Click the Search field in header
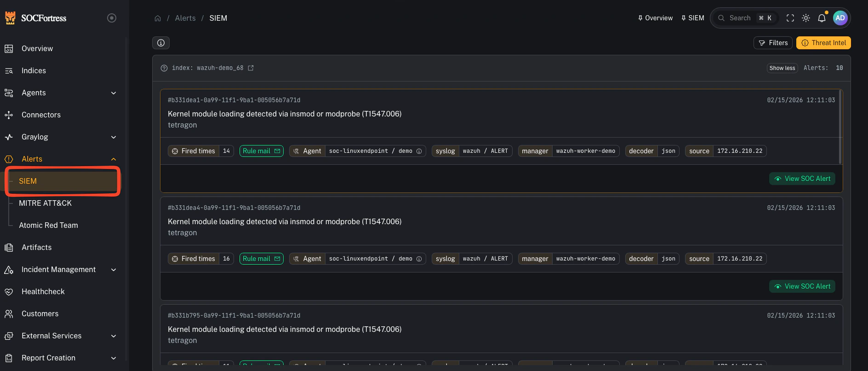This screenshot has height=371, width=868. (747, 18)
